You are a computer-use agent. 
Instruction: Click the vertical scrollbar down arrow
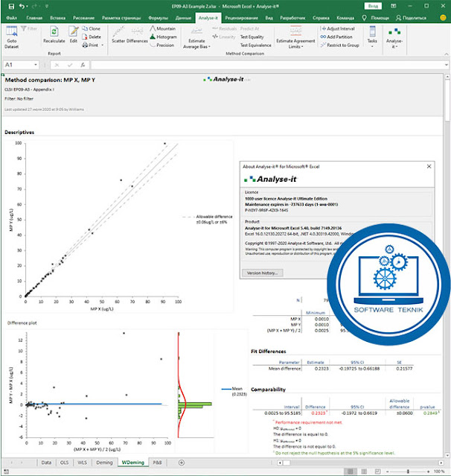tap(447, 455)
